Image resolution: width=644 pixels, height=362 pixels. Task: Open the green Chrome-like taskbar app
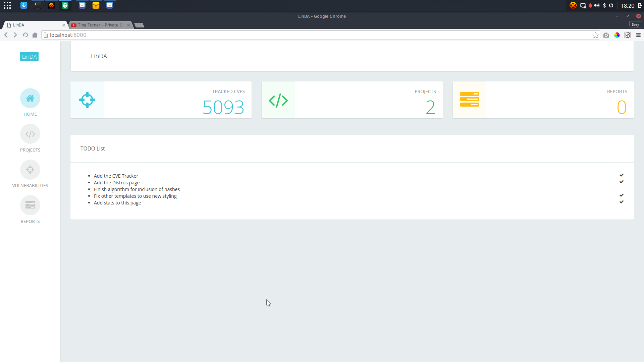coord(65,5)
